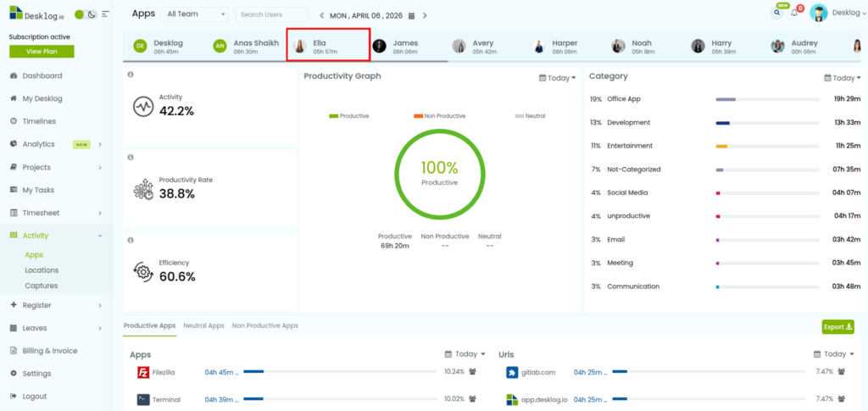Switch to Non Productive Apps tab
Viewport: 868px width, 411px height.
click(264, 325)
